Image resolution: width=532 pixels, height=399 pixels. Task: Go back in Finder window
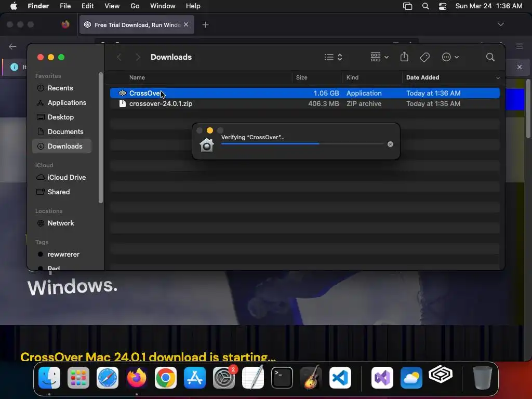pyautogui.click(x=119, y=57)
